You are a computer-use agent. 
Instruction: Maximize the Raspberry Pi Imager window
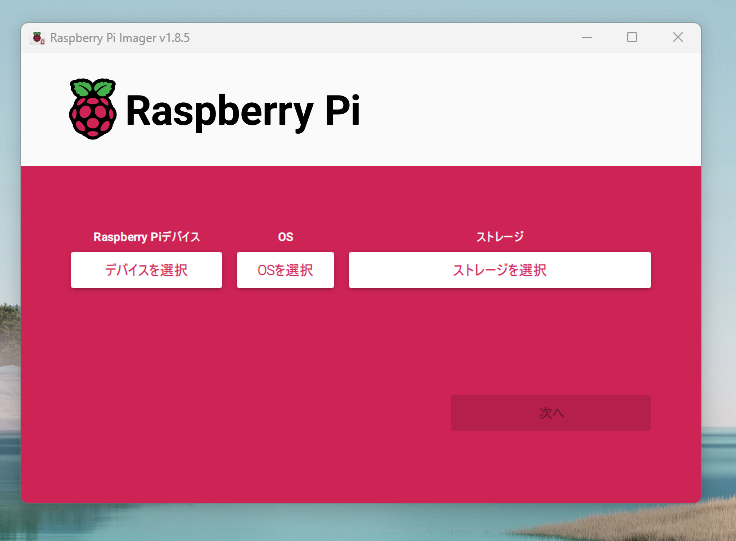(632, 38)
